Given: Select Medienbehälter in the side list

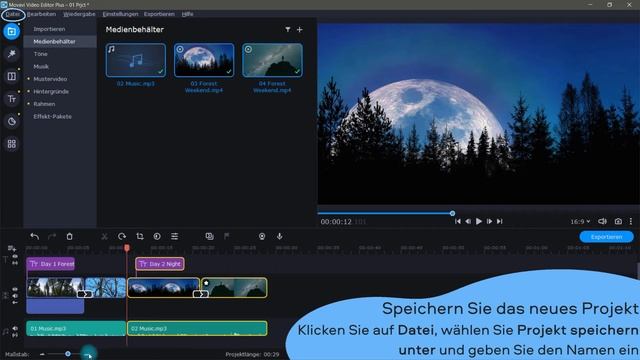Looking at the screenshot, I should 60,42.
